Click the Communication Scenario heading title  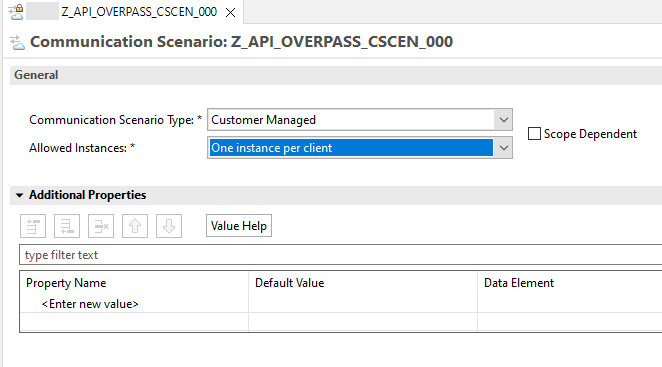(241, 42)
